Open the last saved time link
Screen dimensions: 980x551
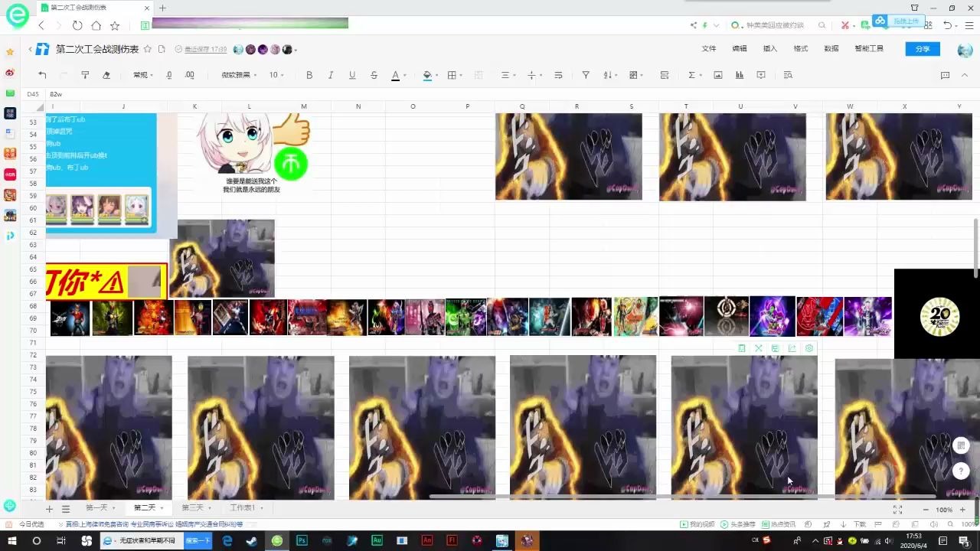pyautogui.click(x=206, y=50)
